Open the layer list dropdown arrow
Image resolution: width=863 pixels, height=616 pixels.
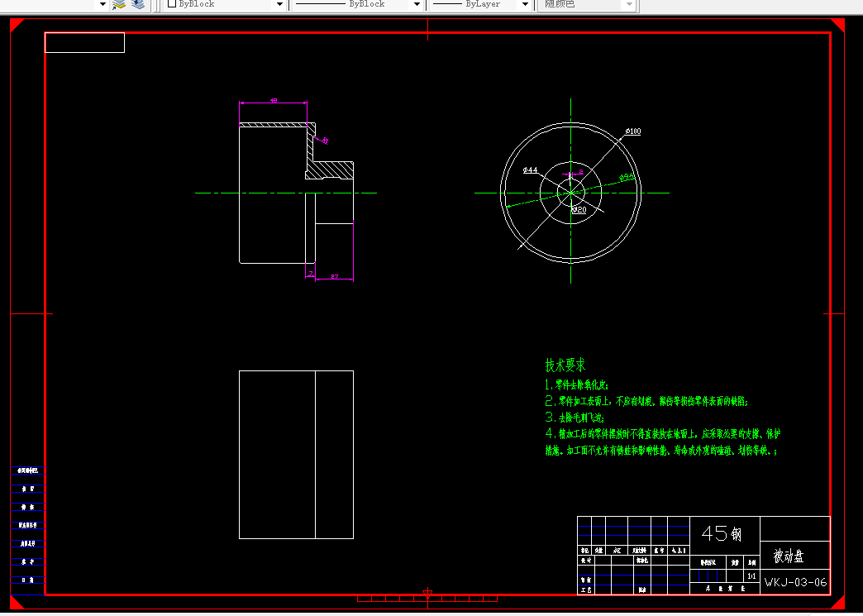(103, 4)
